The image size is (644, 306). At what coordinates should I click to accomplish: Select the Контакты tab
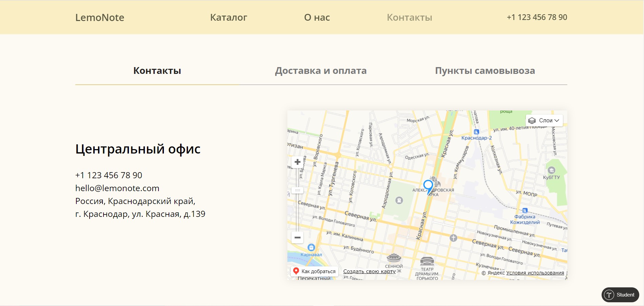coord(157,70)
